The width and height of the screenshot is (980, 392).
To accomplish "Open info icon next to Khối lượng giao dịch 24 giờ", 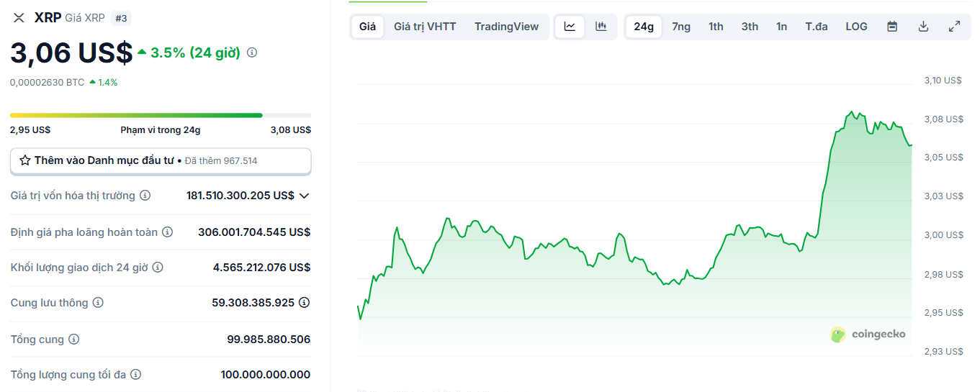I will coord(158,267).
